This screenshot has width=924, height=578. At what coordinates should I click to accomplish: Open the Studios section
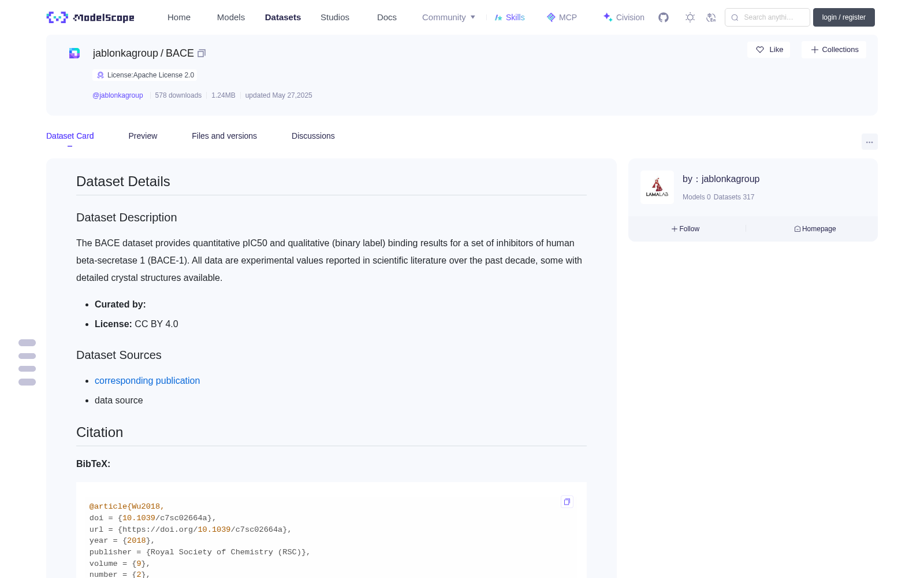[x=335, y=17]
